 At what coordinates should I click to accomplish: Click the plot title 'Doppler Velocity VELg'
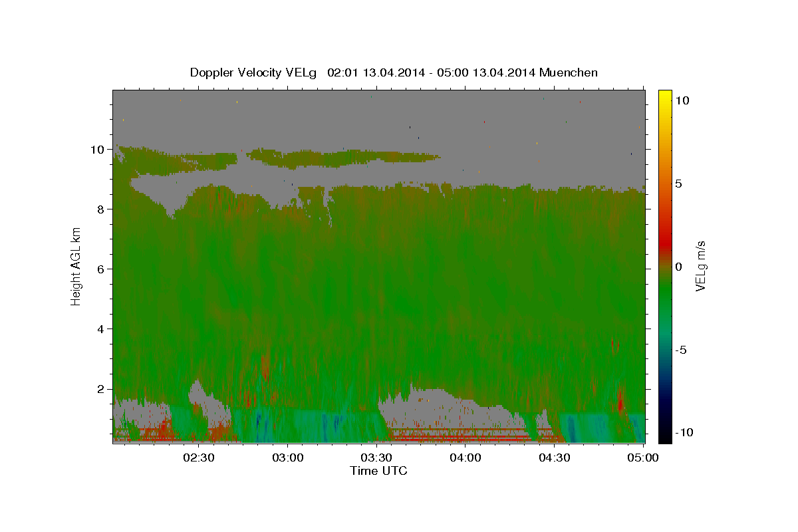click(x=253, y=72)
